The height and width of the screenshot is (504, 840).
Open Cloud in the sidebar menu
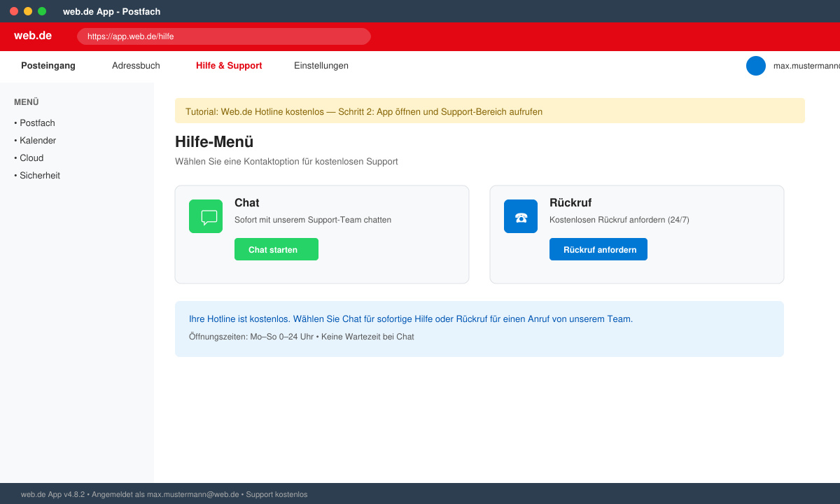point(29,158)
